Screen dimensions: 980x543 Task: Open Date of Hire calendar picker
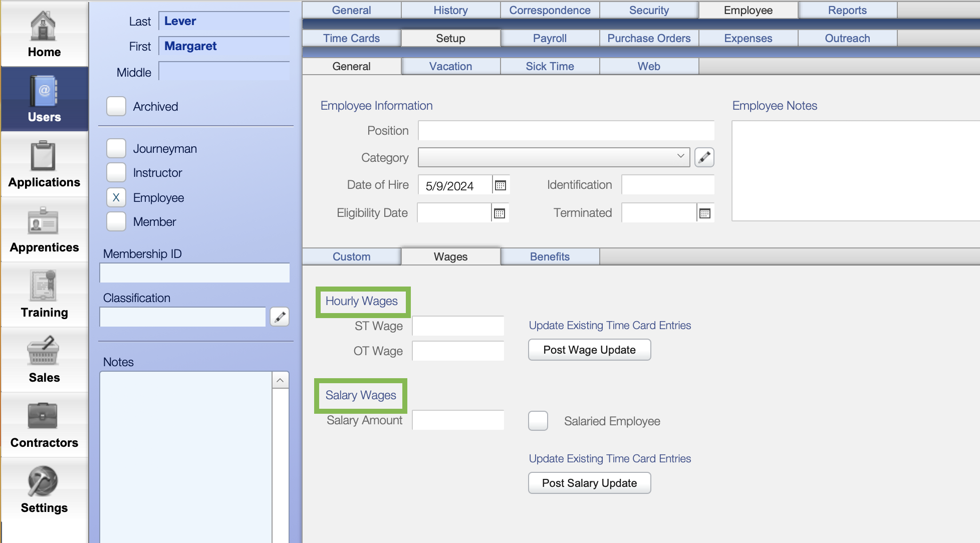(x=500, y=185)
